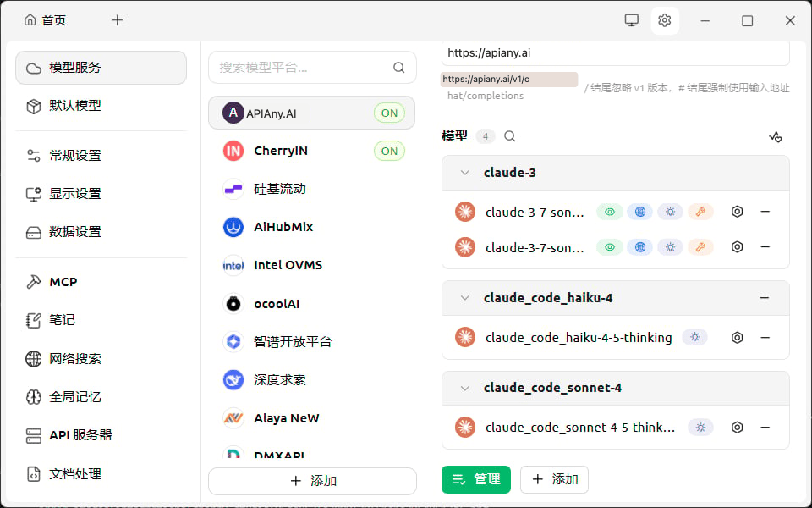Click the claude_code_haiku-4-5-thinking model avatar
The image size is (812, 508).
[465, 338]
